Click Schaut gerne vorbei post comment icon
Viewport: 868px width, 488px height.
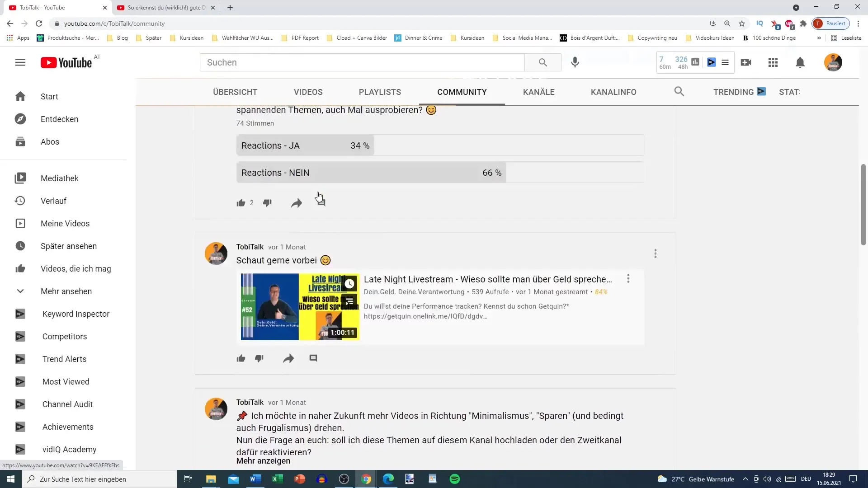313,358
